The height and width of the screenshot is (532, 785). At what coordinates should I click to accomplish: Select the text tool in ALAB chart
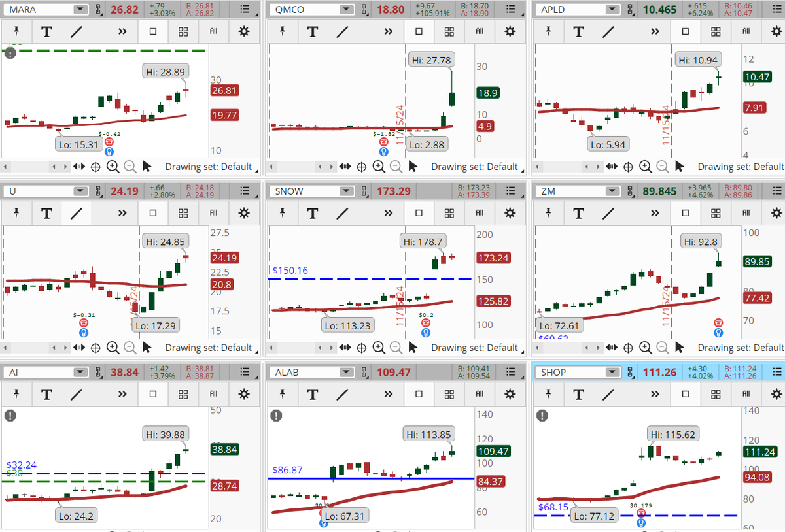click(313, 394)
